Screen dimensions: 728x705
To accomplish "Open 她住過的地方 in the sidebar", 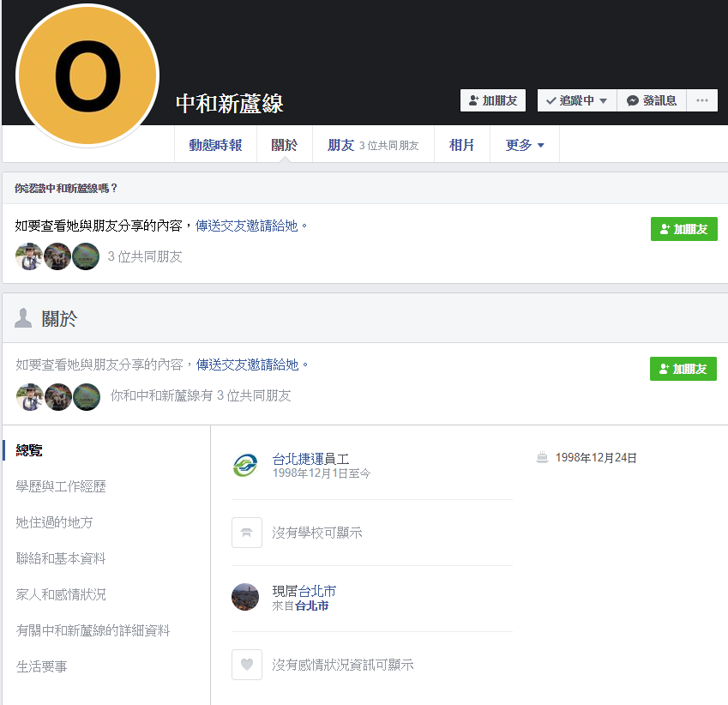I will (x=54, y=522).
